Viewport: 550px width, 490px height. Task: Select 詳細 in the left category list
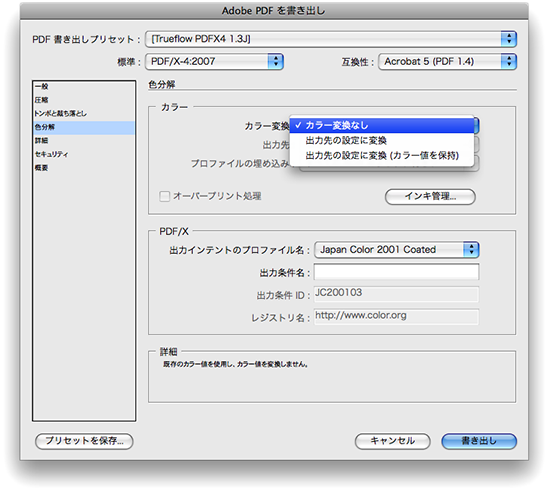click(x=83, y=141)
